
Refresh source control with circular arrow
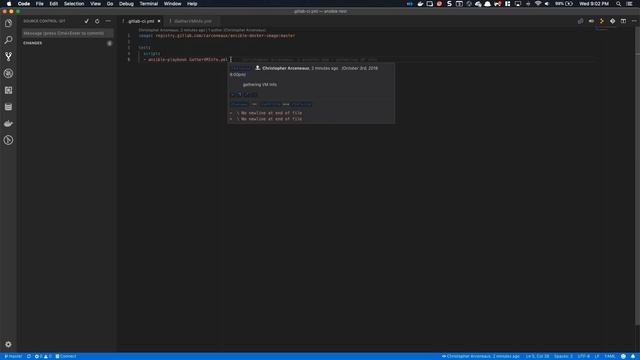[97, 21]
